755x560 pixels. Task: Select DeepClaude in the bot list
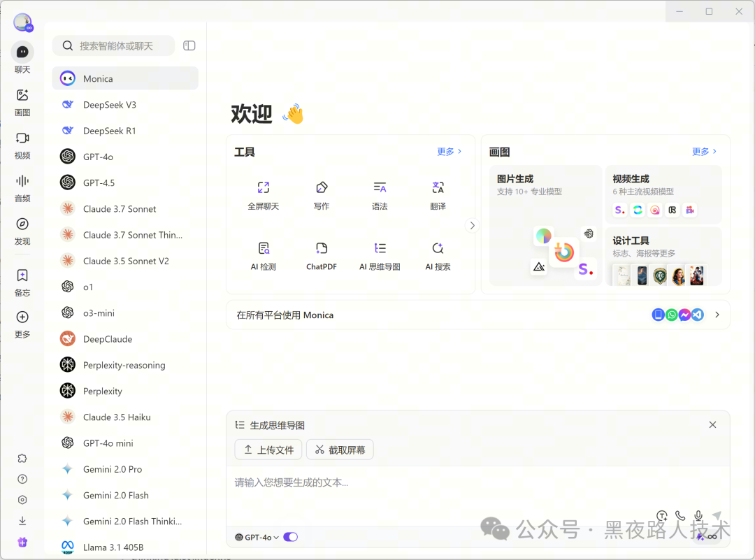point(125,338)
